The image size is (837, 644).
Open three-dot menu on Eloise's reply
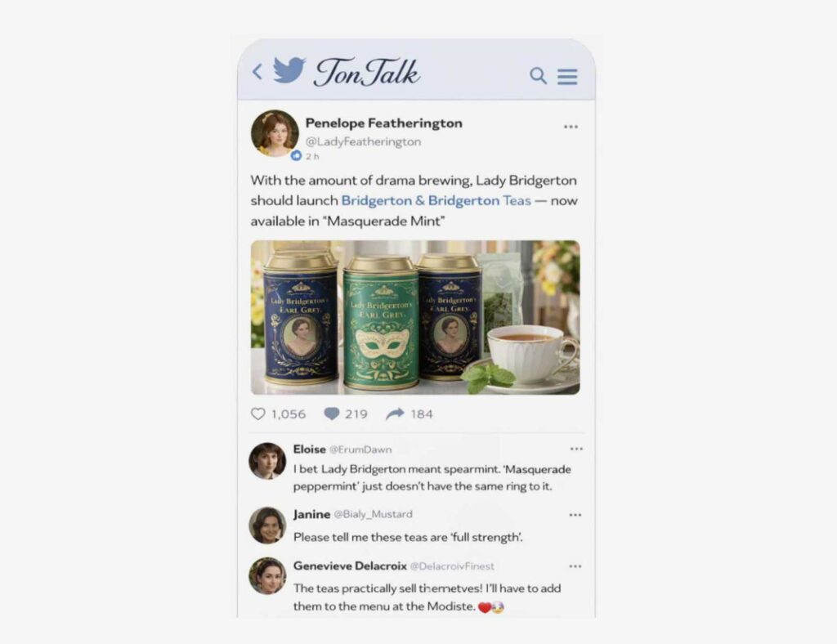[576, 449]
